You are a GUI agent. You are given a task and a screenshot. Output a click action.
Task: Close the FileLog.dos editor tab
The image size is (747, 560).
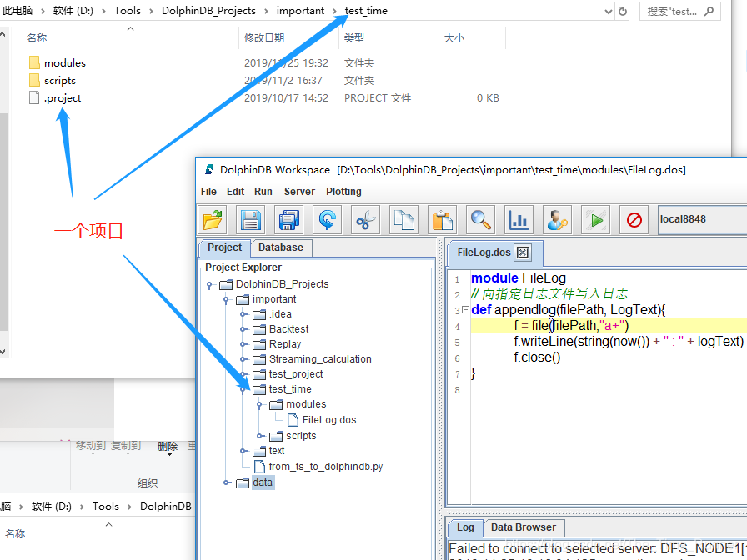(x=523, y=252)
